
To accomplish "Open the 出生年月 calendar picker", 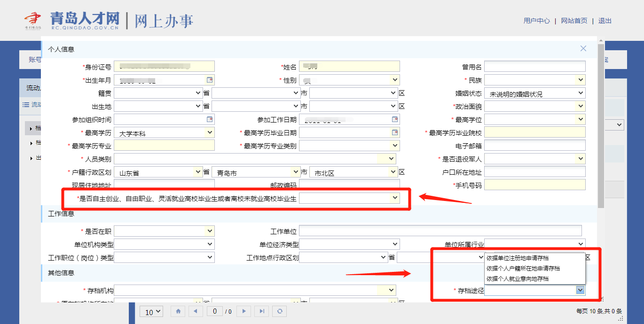I will pyautogui.click(x=210, y=79).
